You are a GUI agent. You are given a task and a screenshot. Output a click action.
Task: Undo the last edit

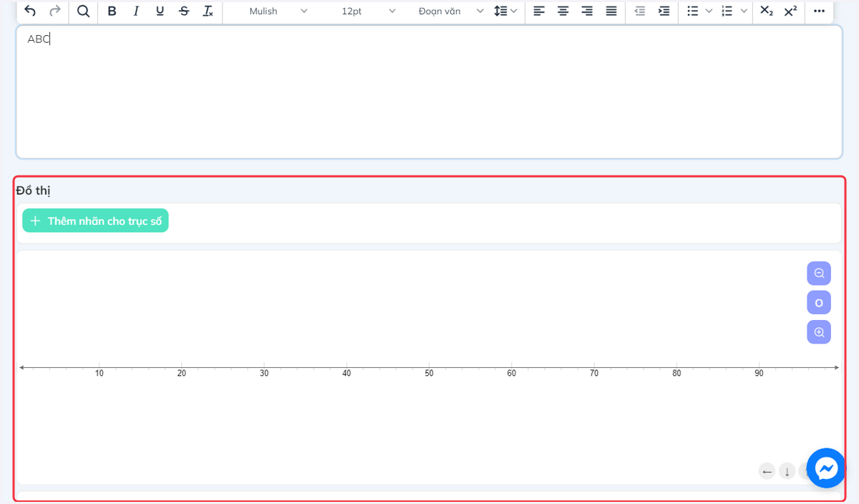point(30,11)
